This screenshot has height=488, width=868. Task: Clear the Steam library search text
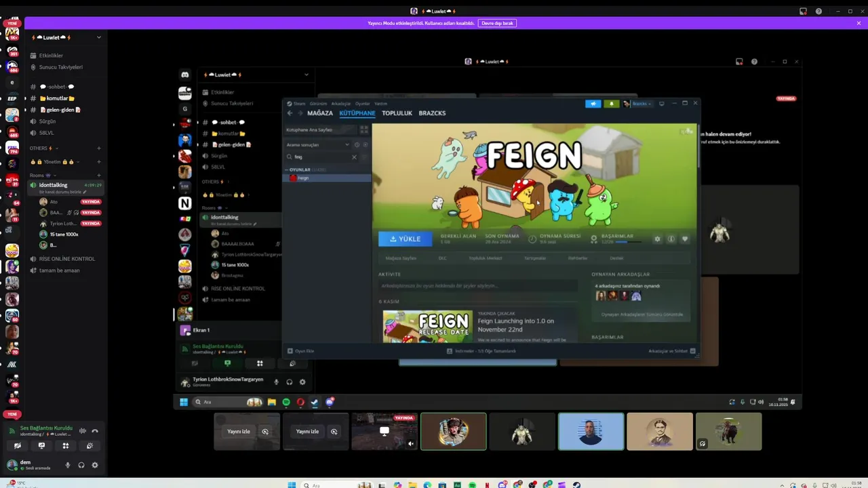(353, 157)
